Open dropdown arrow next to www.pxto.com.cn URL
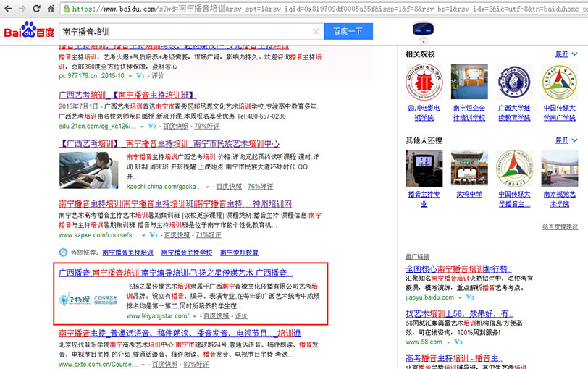588x369 pixels. pyautogui.click(x=143, y=365)
